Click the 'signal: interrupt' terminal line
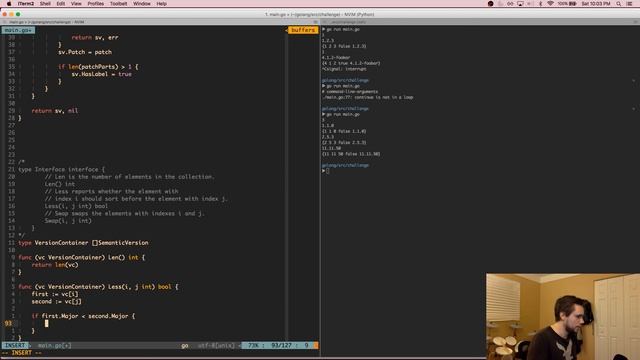Viewport: 640px width, 360px height. coord(344,69)
